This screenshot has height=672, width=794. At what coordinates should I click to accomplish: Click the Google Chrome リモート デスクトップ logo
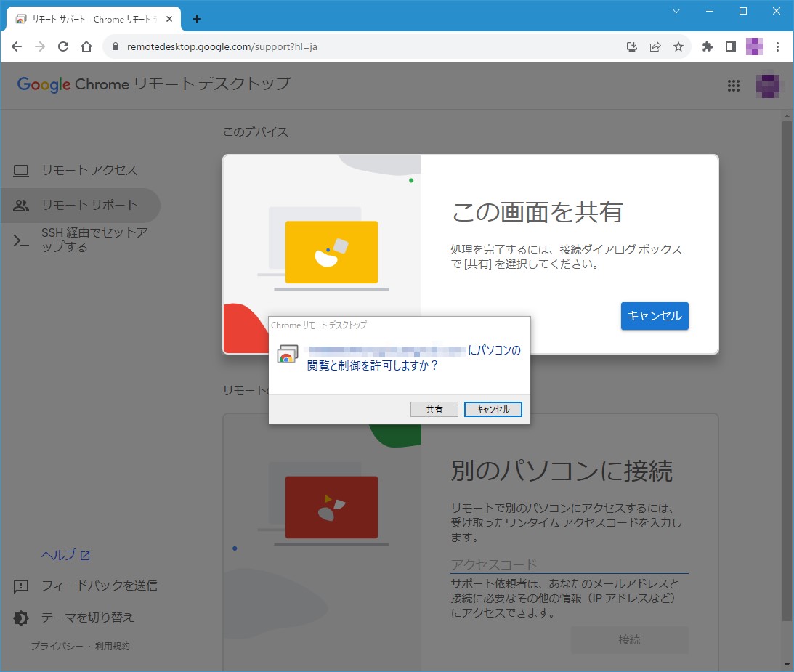point(154,84)
